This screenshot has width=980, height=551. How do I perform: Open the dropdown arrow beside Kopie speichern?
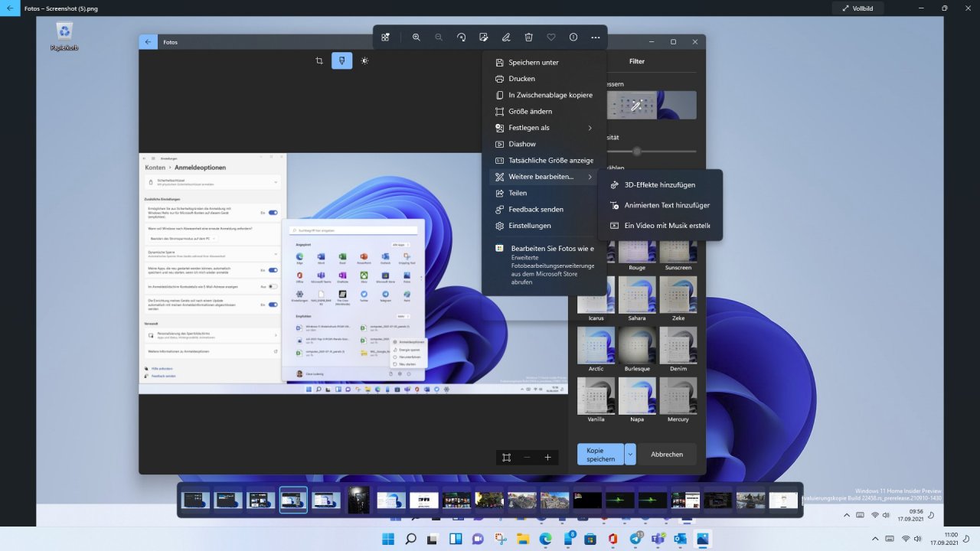[x=630, y=455]
